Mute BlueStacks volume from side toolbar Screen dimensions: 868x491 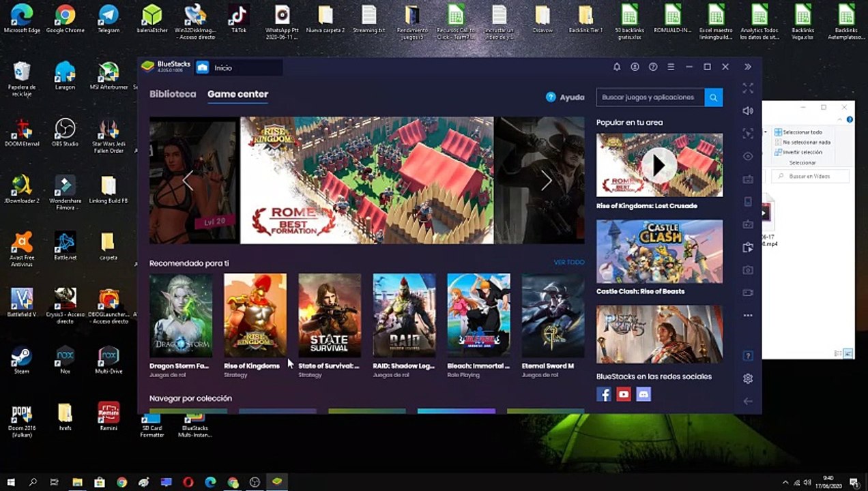(x=748, y=110)
